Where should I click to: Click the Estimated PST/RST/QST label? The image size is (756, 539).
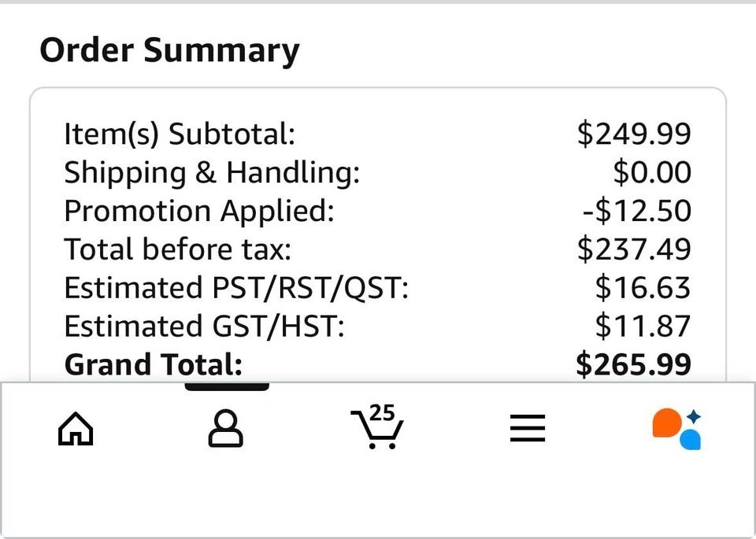(x=236, y=288)
